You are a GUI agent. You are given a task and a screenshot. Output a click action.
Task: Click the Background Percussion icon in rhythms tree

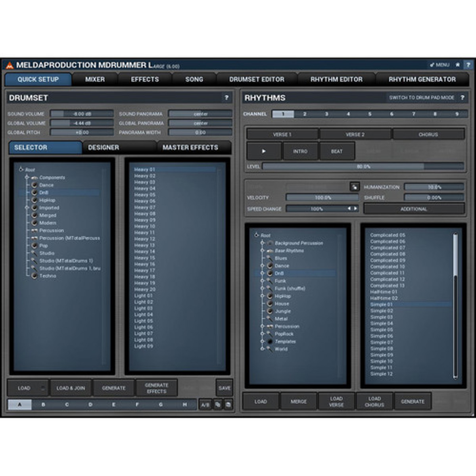(x=270, y=243)
